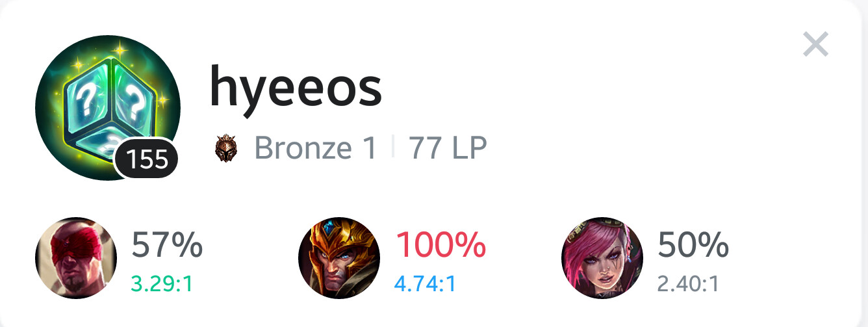Select the Vi champion portrait

click(602, 258)
